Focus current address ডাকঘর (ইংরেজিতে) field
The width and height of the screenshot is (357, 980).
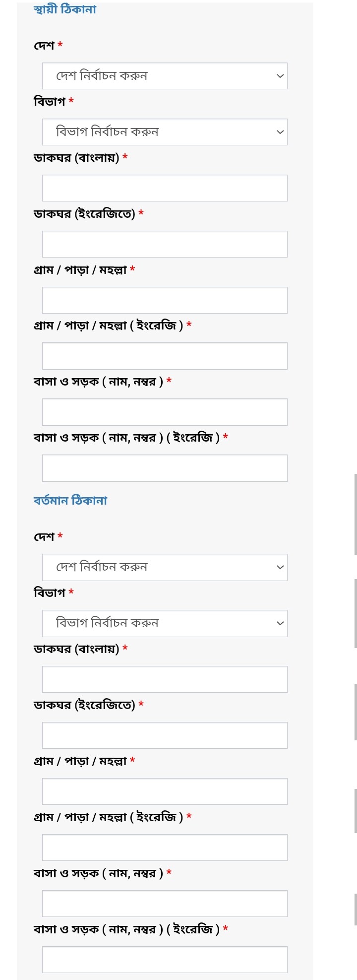[x=165, y=735]
